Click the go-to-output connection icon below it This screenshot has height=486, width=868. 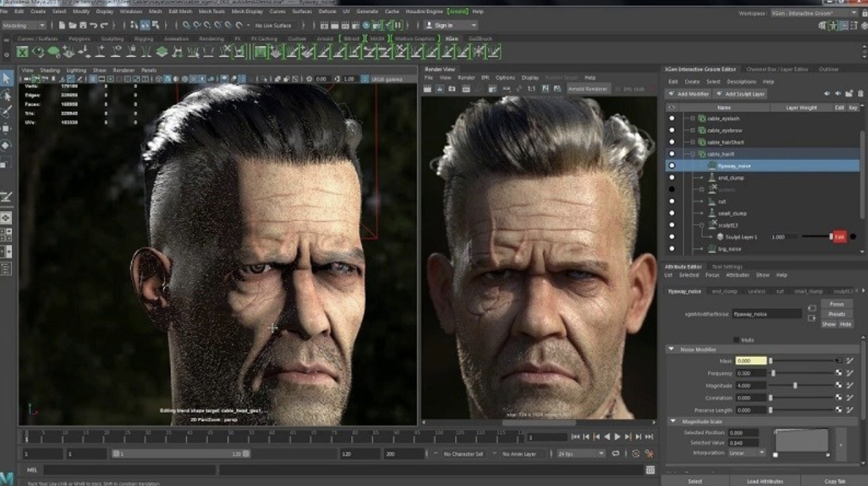pyautogui.click(x=812, y=318)
